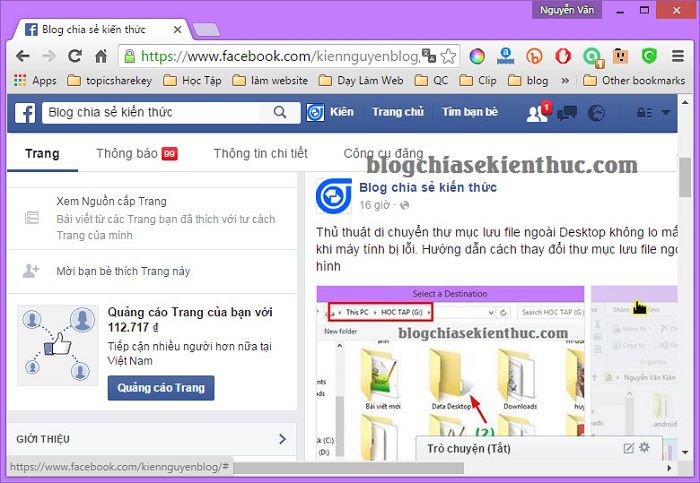This screenshot has height=483, width=700.
Task: Open the brown square-face extension icon
Action: (x=620, y=56)
